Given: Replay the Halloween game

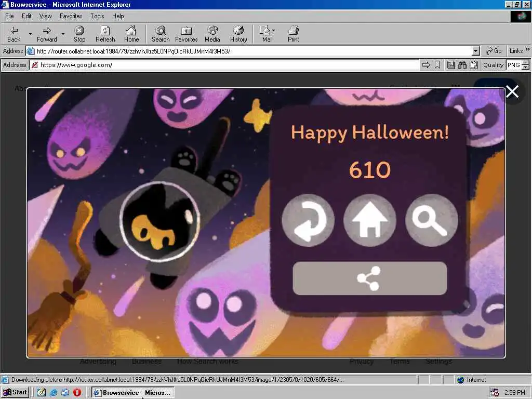Looking at the screenshot, I should tap(308, 220).
